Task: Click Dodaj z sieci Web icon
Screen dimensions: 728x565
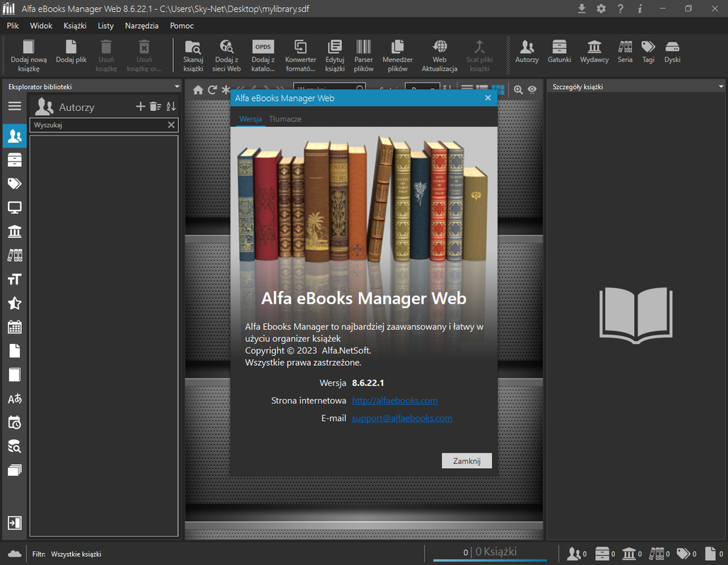Action: pyautogui.click(x=226, y=47)
